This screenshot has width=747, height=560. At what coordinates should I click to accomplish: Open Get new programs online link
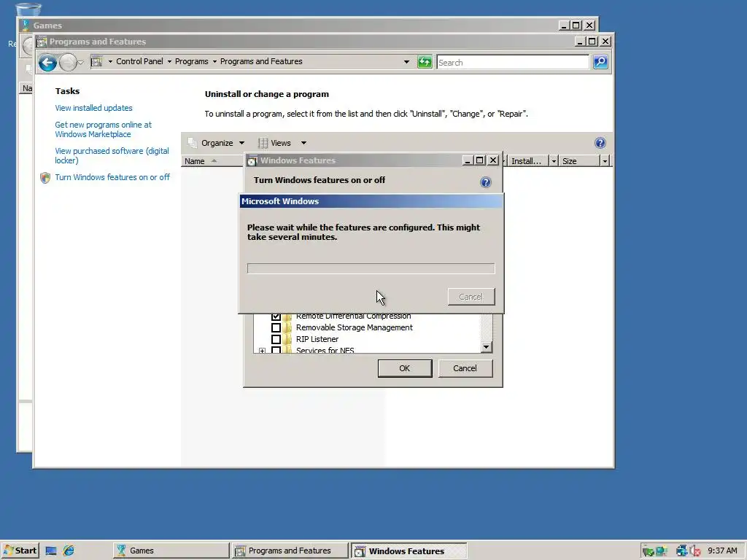[104, 130]
